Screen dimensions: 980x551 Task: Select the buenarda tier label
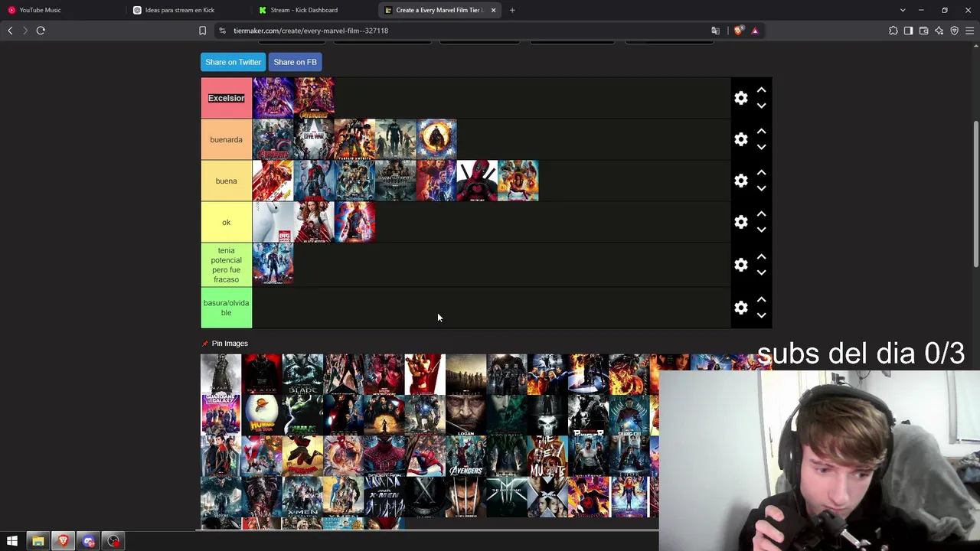226,139
